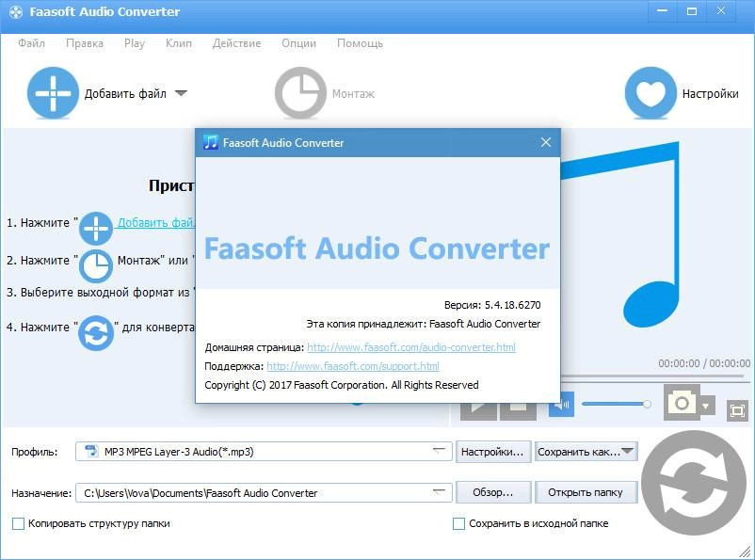Maximize the main Faasoft window

point(692,10)
